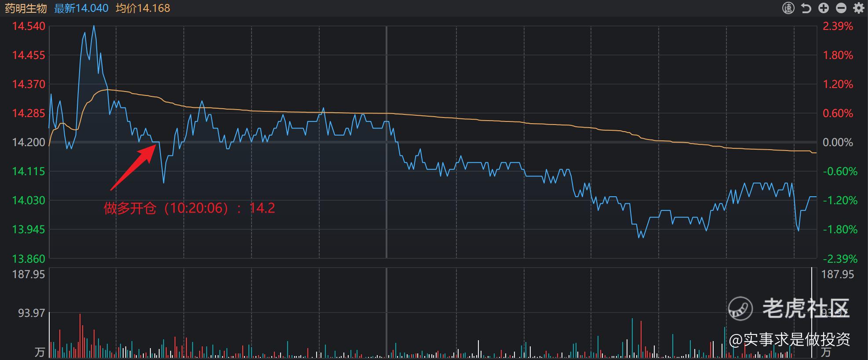Click the left 187.95 volume axis label

pos(29,274)
